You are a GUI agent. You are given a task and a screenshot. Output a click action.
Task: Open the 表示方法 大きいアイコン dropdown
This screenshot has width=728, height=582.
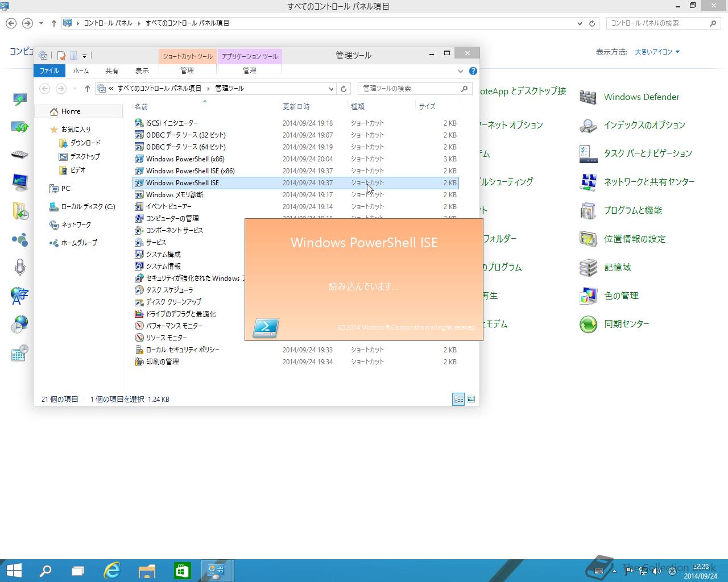[x=657, y=52]
